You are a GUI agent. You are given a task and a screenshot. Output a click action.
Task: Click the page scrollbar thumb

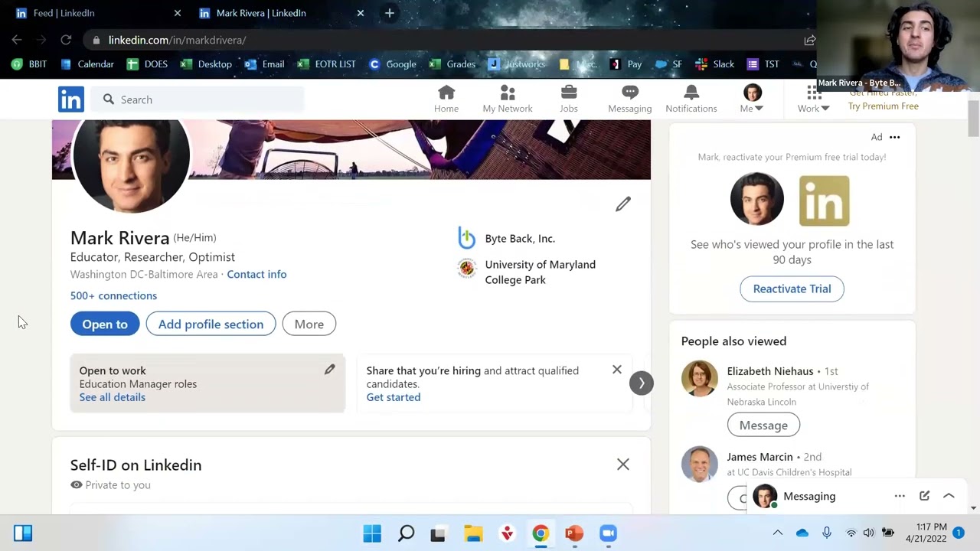[x=973, y=117]
